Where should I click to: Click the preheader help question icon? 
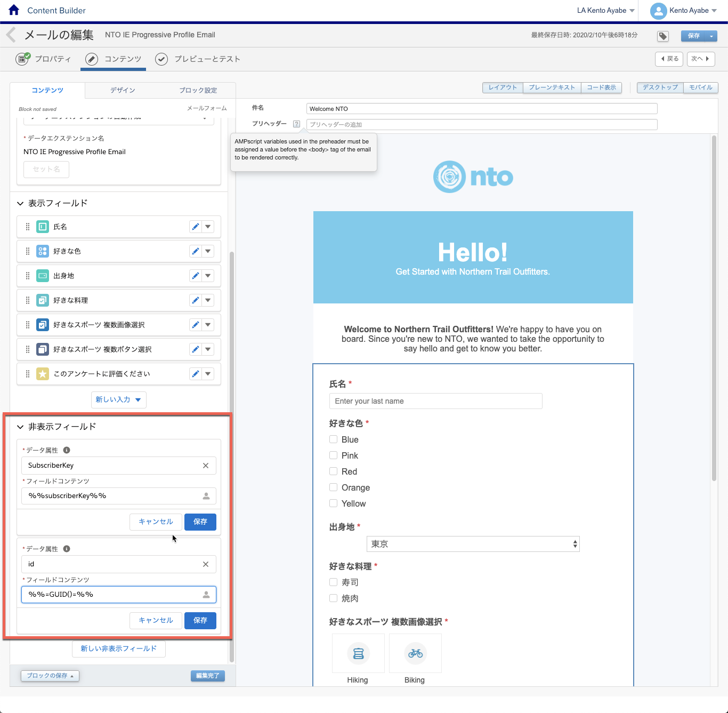coord(297,124)
